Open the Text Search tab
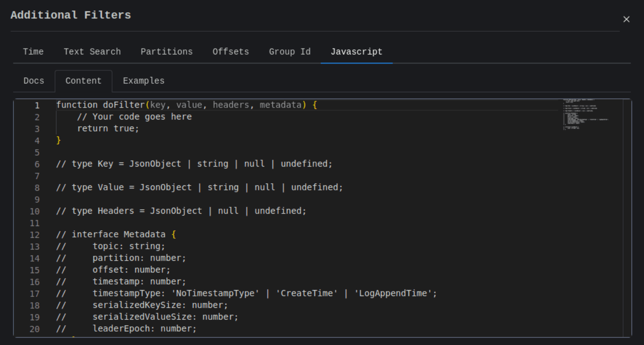 [x=92, y=52]
